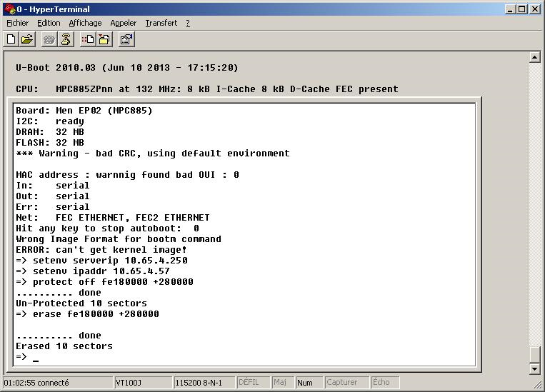Screen dimensions: 545x392
Task: Close the HyperTerminal window
Action: pos(534,9)
